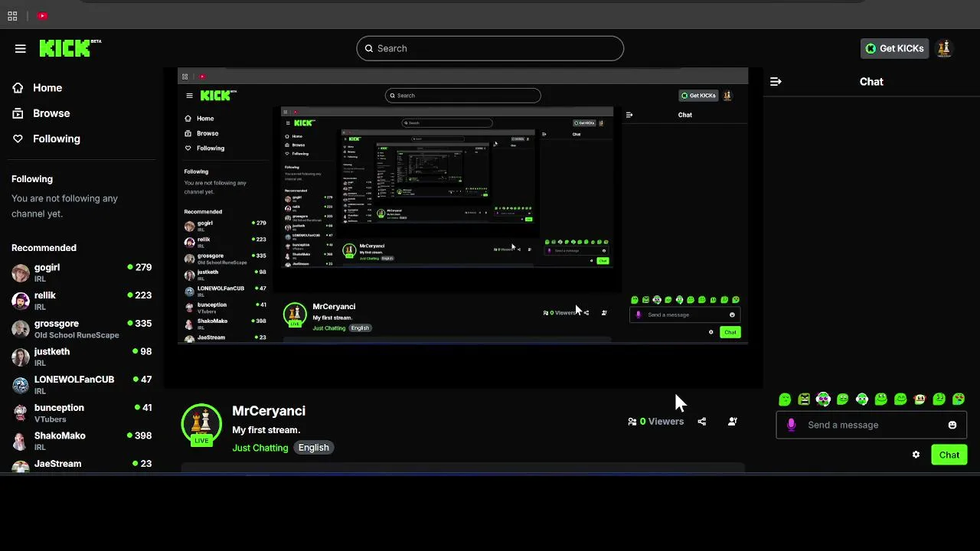Insert the angry hulk-face emote
The height and width of the screenshot is (551, 980).
pos(804,399)
